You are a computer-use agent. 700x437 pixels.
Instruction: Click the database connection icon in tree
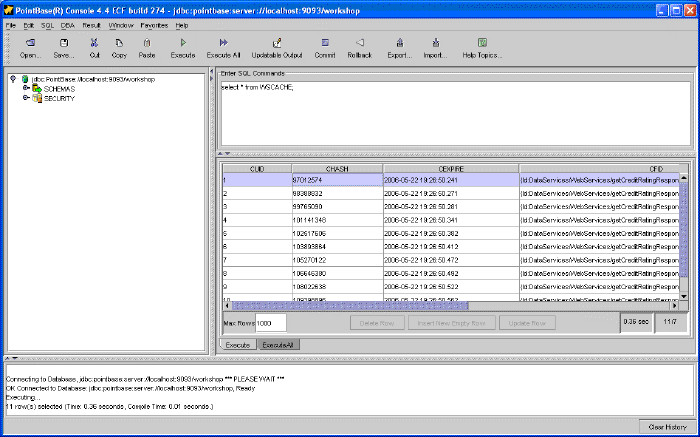click(x=25, y=79)
